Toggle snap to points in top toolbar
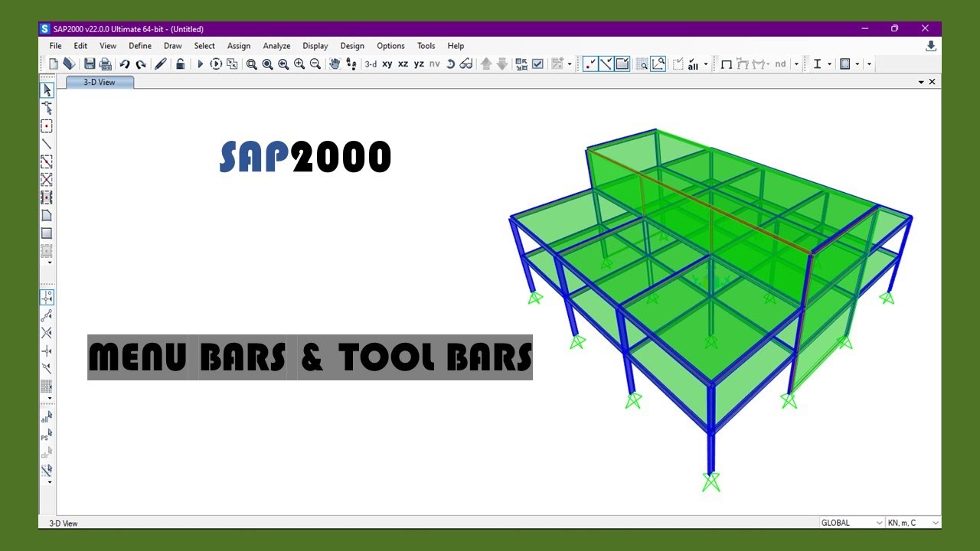Viewport: 980px width, 551px height. [x=590, y=64]
